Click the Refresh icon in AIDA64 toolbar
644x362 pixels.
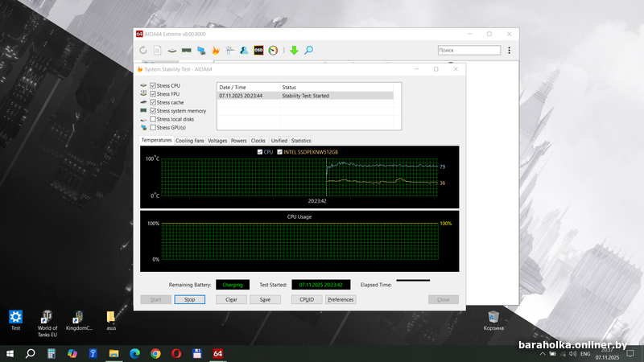coord(143,50)
